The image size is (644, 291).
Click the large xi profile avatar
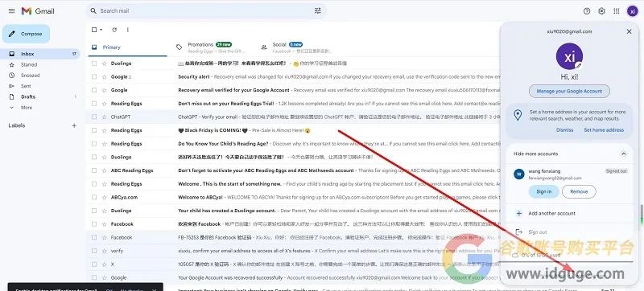point(569,56)
